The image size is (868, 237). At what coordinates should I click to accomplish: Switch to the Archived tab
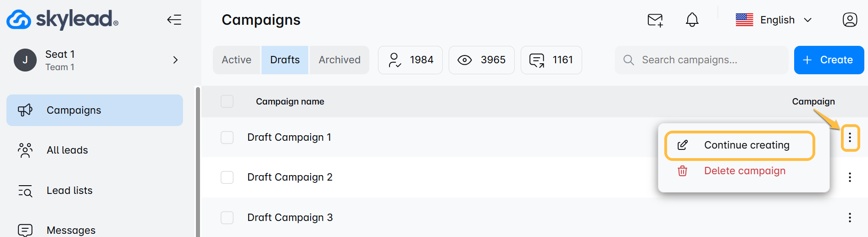pyautogui.click(x=339, y=60)
